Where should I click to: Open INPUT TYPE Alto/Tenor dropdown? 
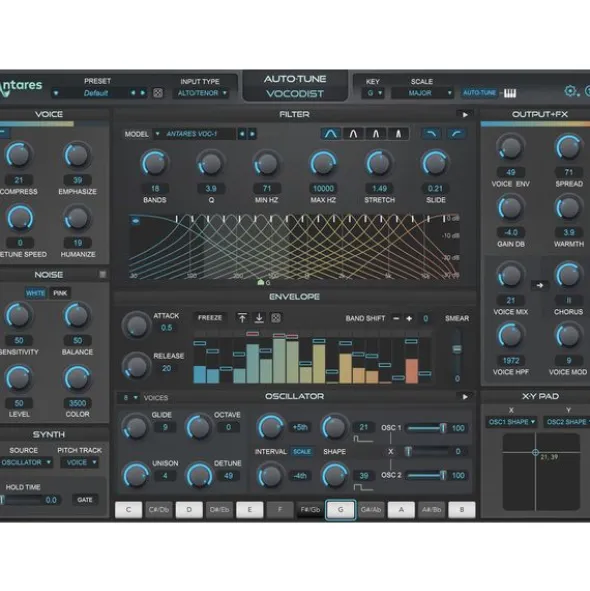pos(202,93)
